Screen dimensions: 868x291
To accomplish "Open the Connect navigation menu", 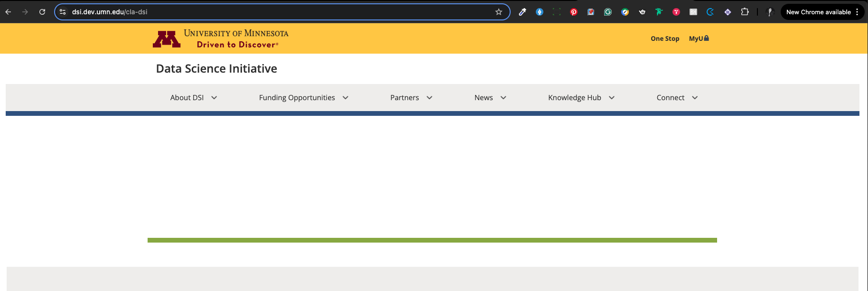I will pyautogui.click(x=677, y=98).
